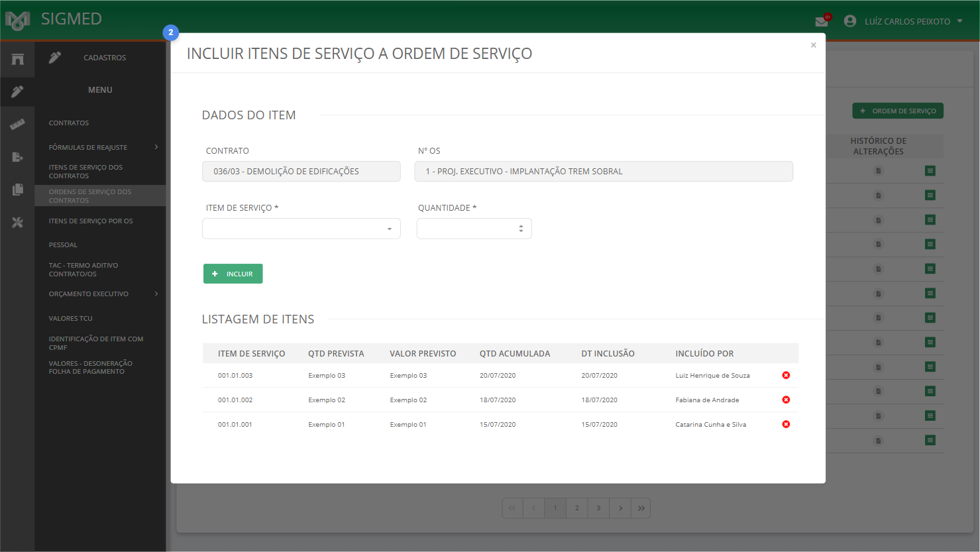
Task: Open item 001.01.003 link
Action: pos(235,376)
